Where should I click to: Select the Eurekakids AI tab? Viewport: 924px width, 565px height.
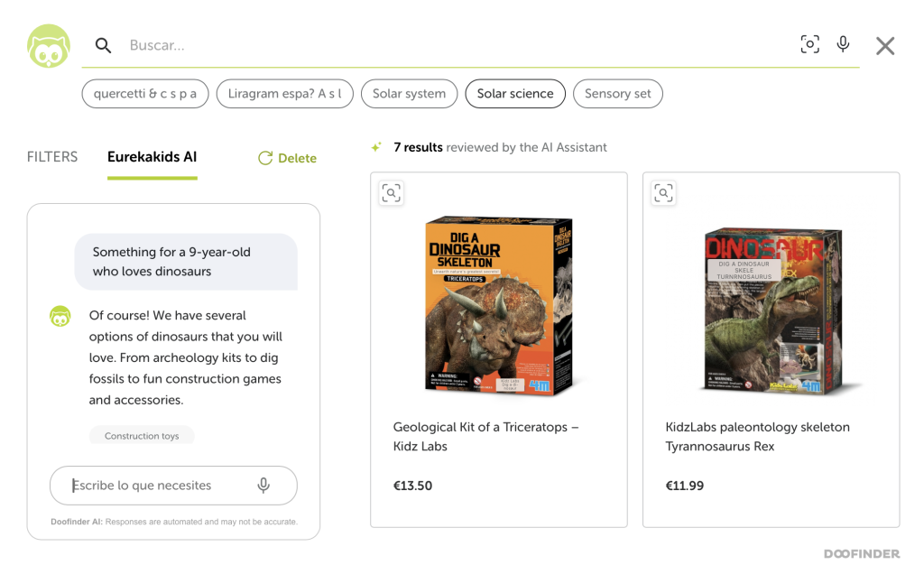coord(152,157)
